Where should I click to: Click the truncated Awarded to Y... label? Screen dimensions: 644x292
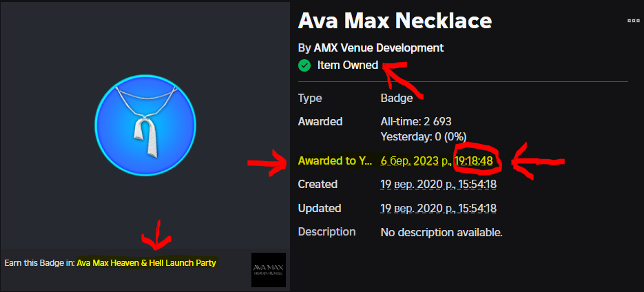[334, 161]
